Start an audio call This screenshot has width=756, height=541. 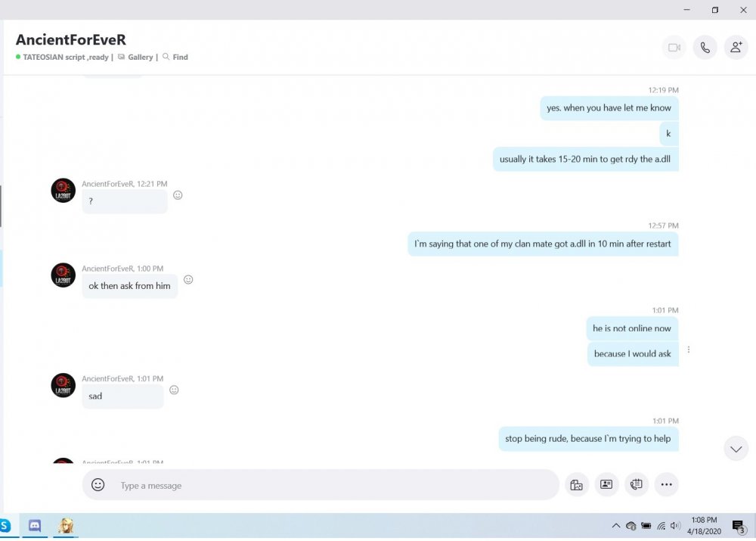(x=705, y=48)
